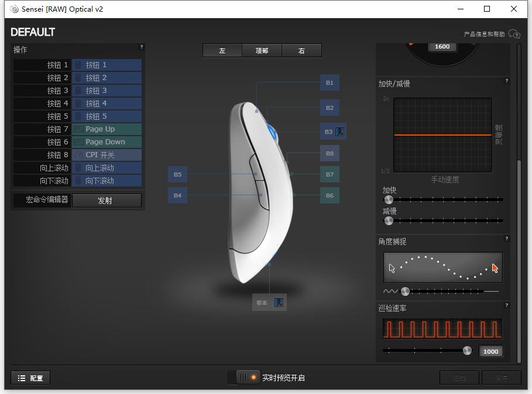Screen dimensions: 532x394
Task: Open assignment for 按钮 1
Action: click(107, 65)
